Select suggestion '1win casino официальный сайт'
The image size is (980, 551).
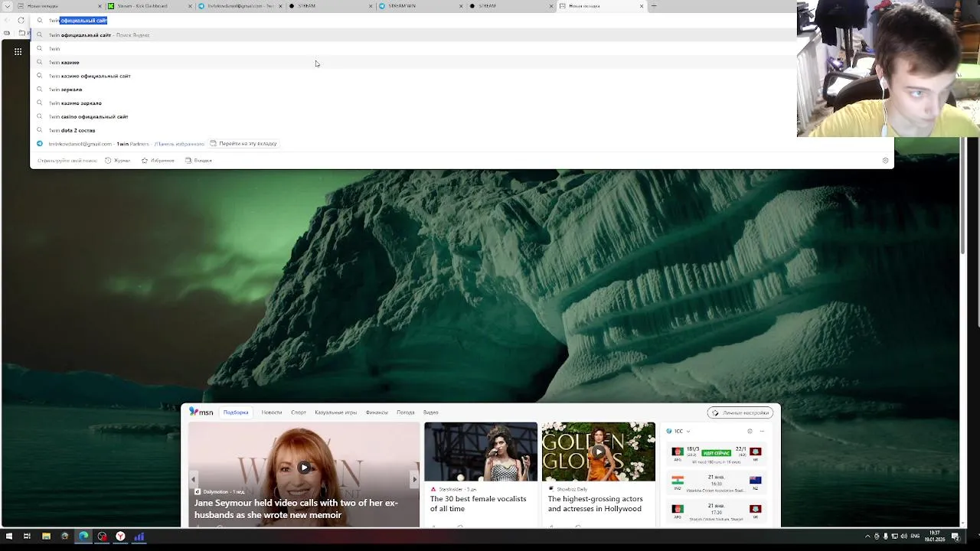pyautogui.click(x=413, y=116)
